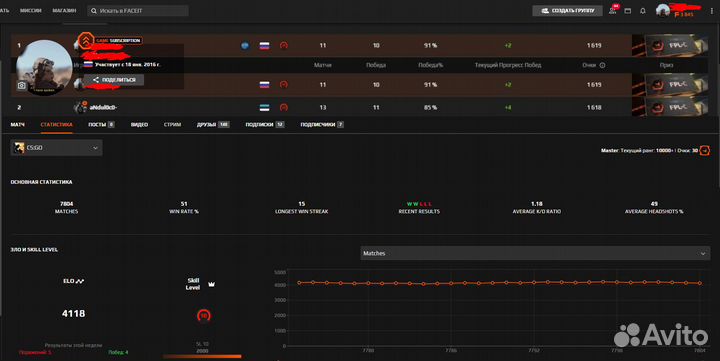Click the Skill Level crown icon
720x361 pixels.
point(212,284)
